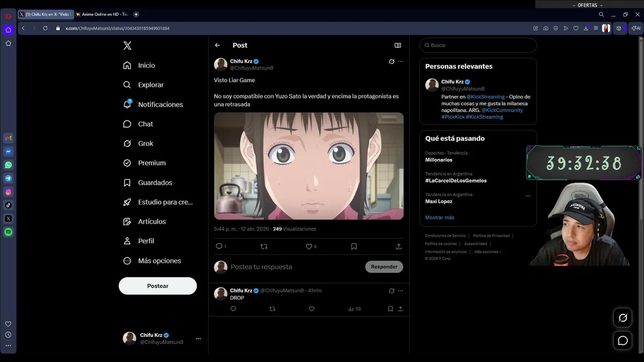
Task: Click the Grok icon on the main post
Action: tap(391, 61)
